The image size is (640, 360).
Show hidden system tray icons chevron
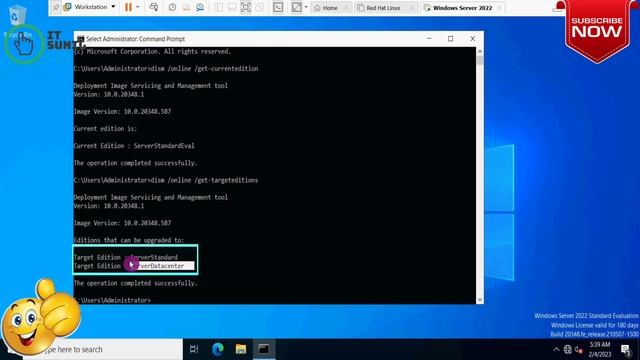tap(556, 349)
